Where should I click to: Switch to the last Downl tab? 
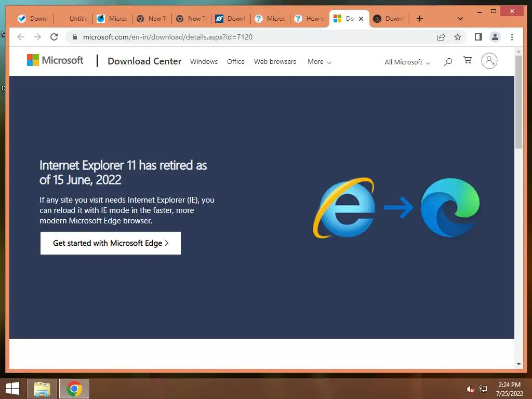click(x=389, y=19)
